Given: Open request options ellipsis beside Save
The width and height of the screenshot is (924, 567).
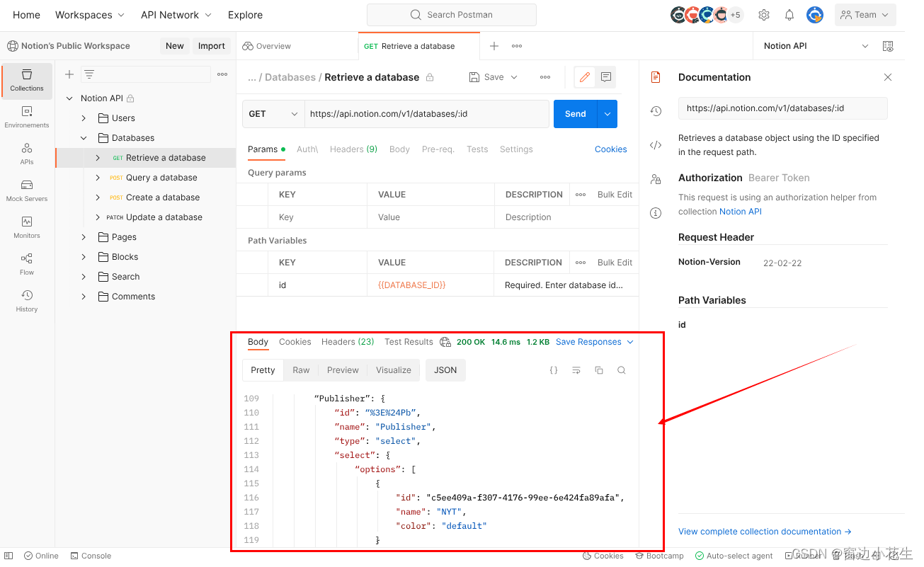Looking at the screenshot, I should 545,77.
